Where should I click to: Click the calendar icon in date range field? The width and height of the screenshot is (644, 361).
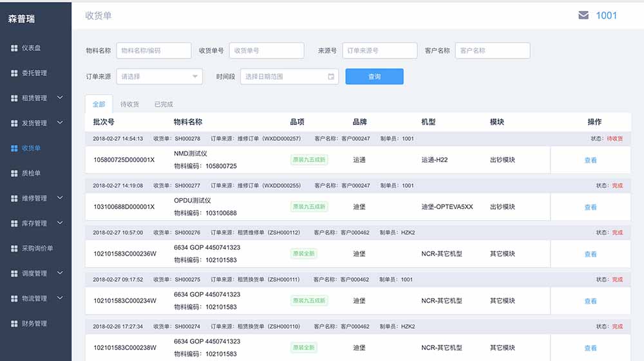coord(331,77)
